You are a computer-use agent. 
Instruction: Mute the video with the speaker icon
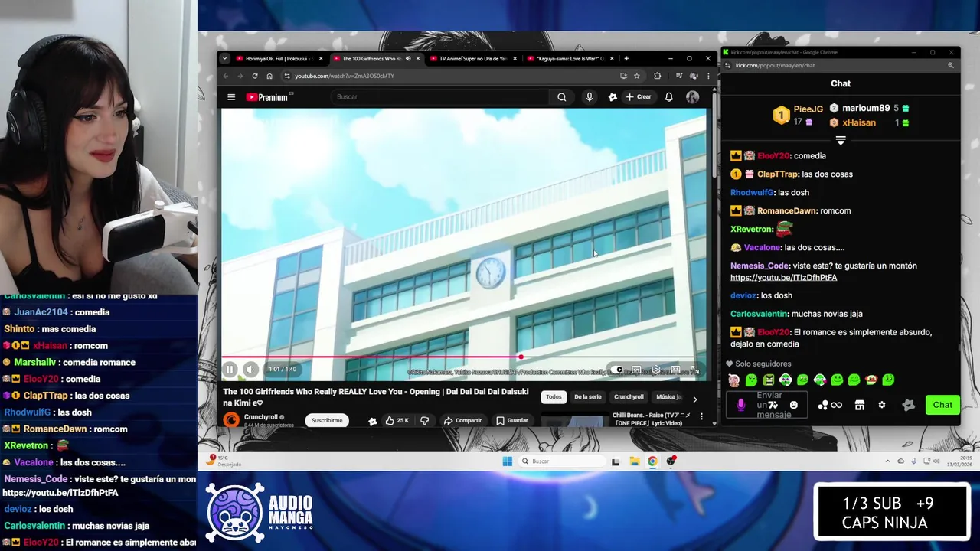pos(250,370)
